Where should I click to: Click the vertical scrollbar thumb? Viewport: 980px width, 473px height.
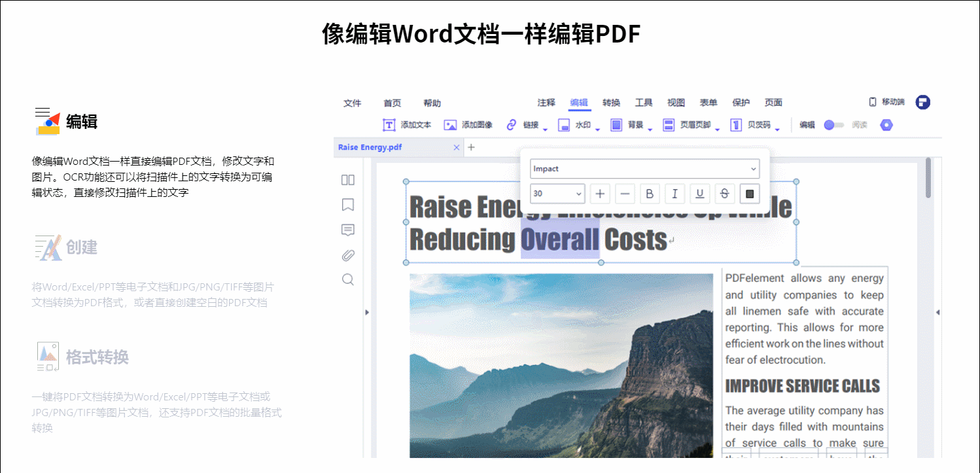click(928, 178)
